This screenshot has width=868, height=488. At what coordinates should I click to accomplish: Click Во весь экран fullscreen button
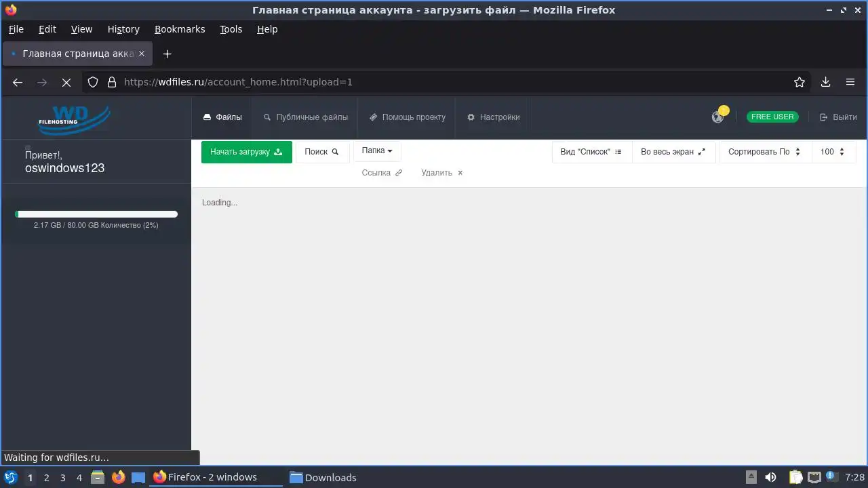click(673, 152)
